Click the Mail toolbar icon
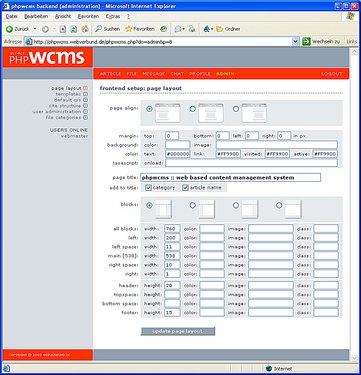This screenshot has height=375, width=361. (178, 29)
